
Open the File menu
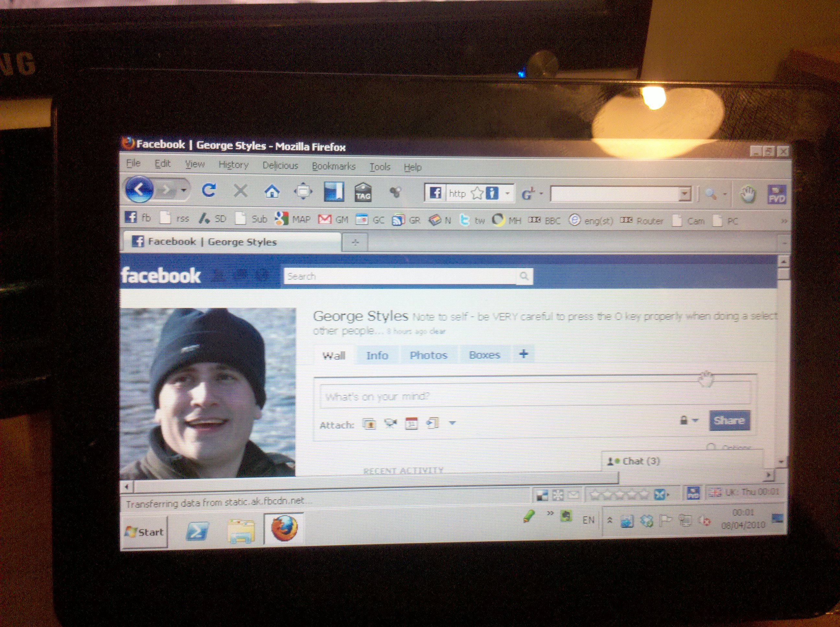[133, 164]
